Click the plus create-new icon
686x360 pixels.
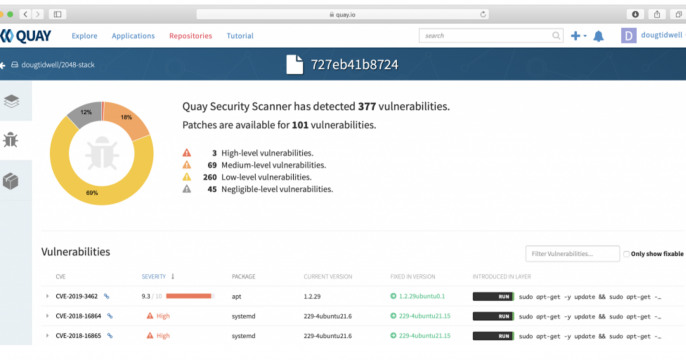click(x=575, y=36)
